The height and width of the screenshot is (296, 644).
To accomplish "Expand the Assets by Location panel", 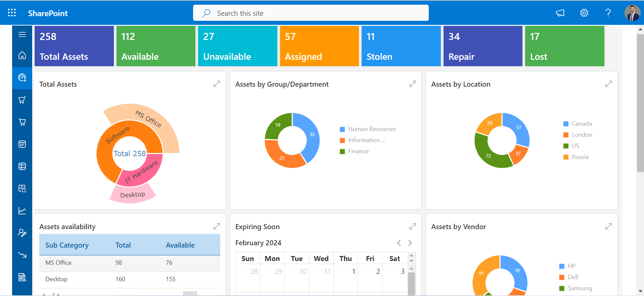I will 608,84.
